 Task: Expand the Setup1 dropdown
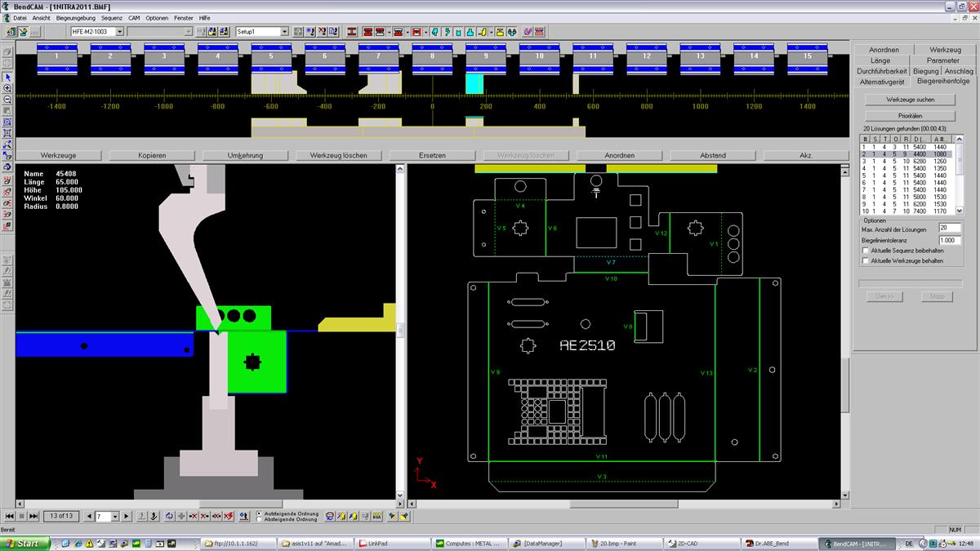[284, 32]
